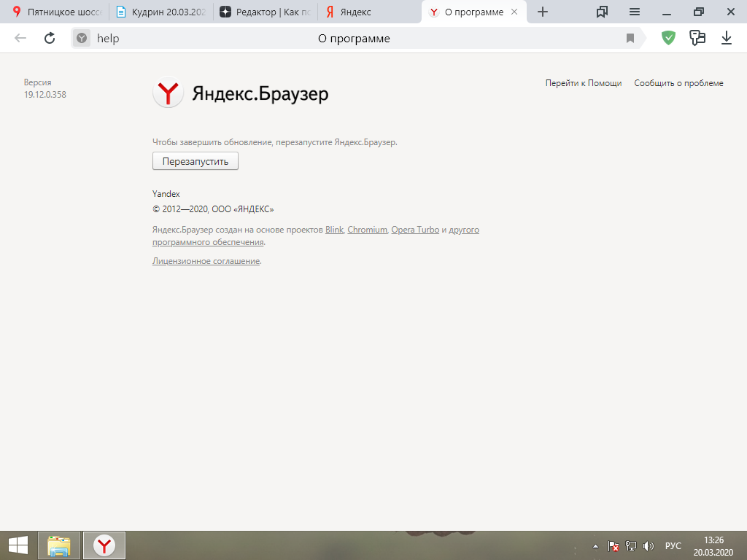Viewport: 747px width, 560px height.
Task: Close the О программе tab
Action: tap(514, 12)
